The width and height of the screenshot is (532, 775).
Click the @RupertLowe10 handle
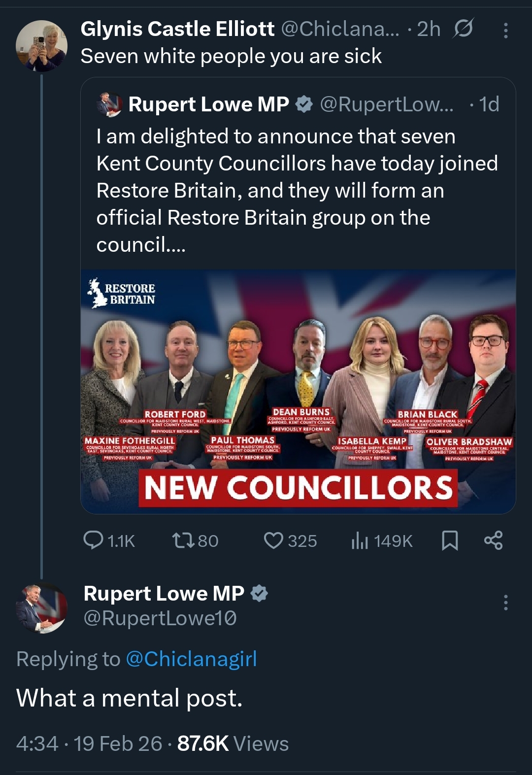(160, 618)
